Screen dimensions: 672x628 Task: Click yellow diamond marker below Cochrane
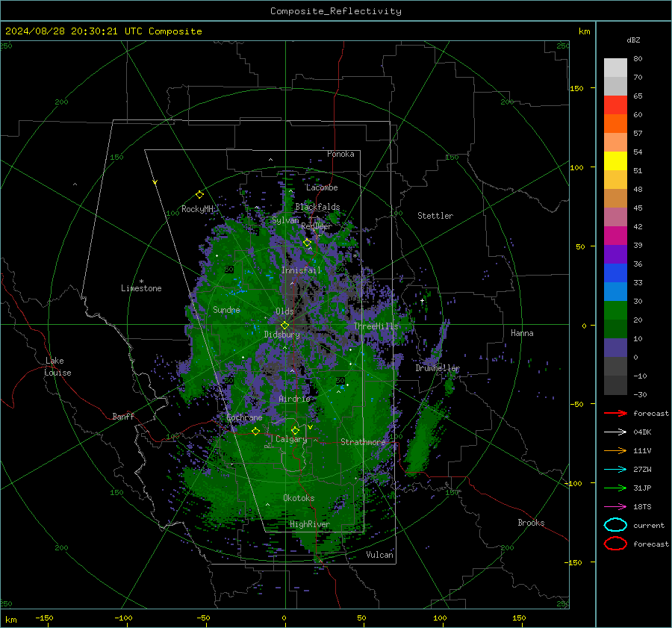click(256, 431)
